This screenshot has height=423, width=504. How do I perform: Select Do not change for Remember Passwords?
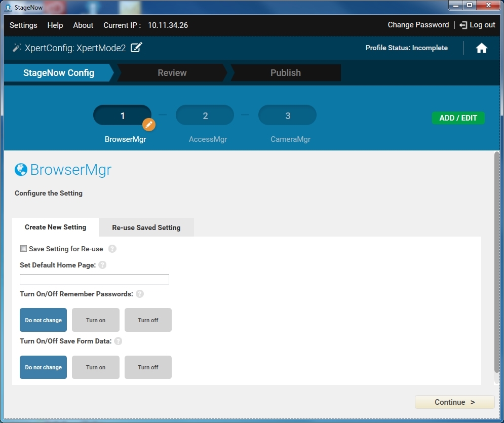tap(43, 320)
